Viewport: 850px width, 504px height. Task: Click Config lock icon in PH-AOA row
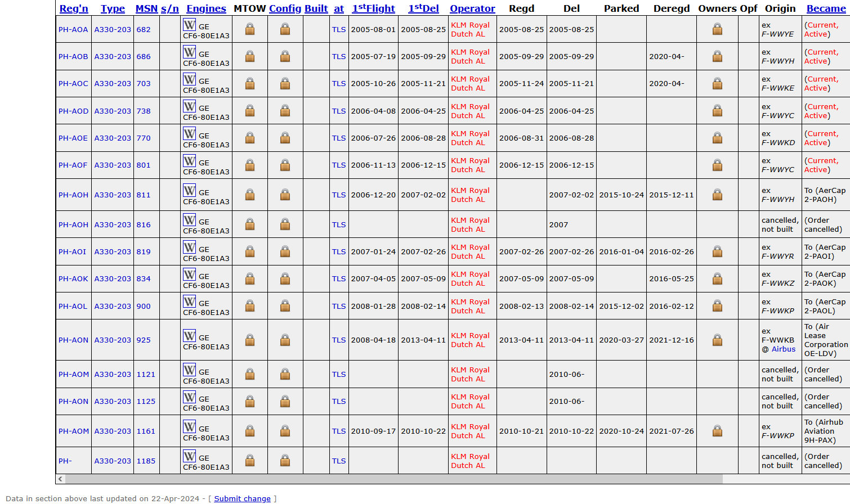point(285,29)
